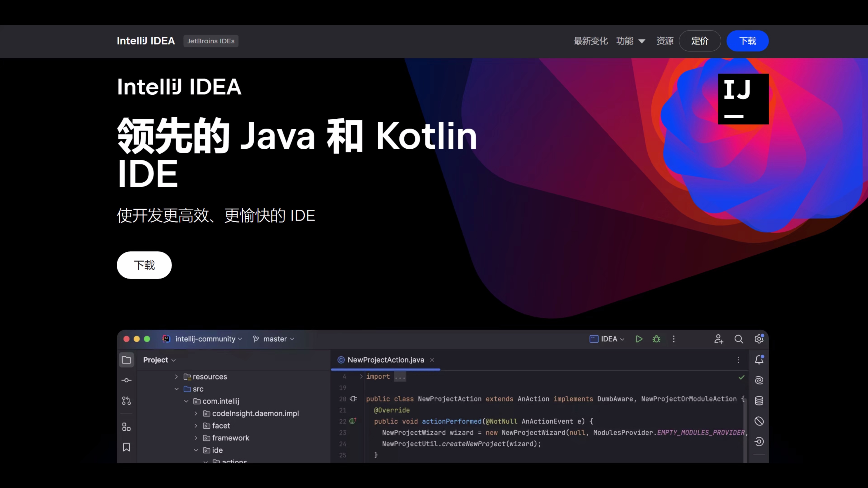868x488 pixels.
Task: Open the Commit tool window
Action: 126,380
